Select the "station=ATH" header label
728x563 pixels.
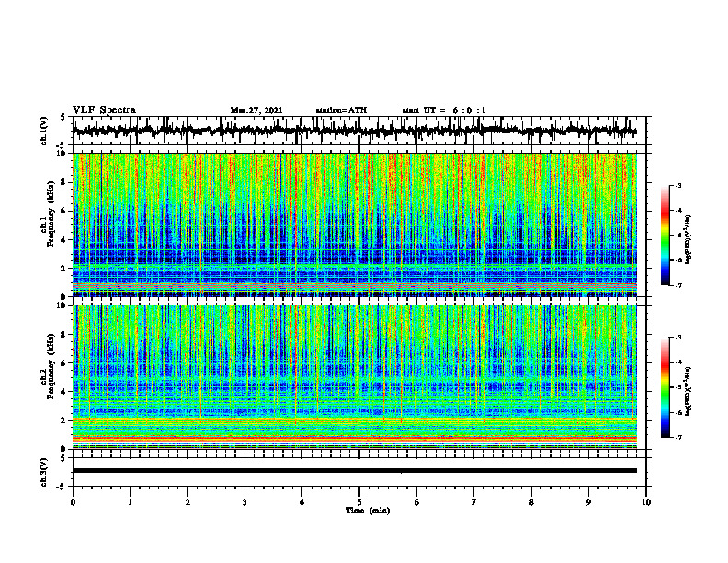coord(341,110)
